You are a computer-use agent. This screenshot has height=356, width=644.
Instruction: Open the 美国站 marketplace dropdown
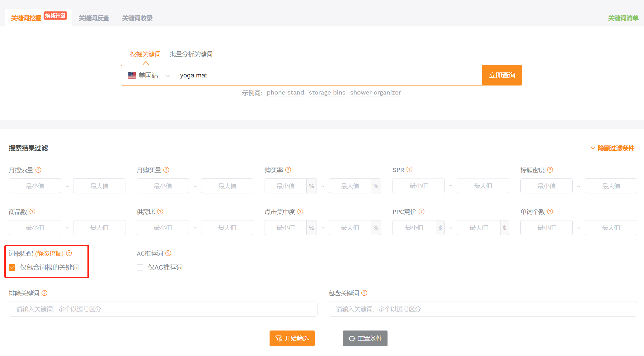(x=149, y=75)
